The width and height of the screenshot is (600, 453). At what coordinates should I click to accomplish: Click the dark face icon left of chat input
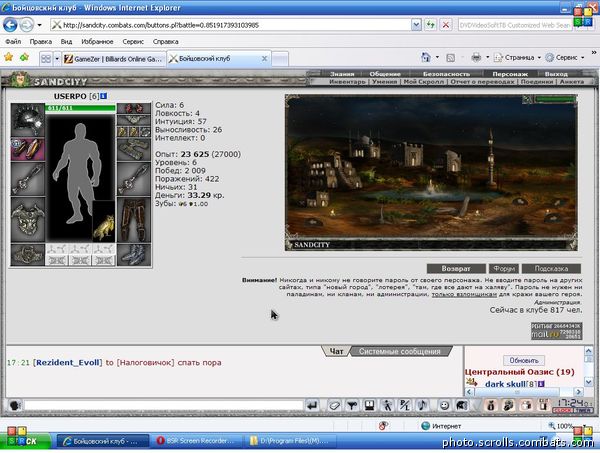coord(15,405)
